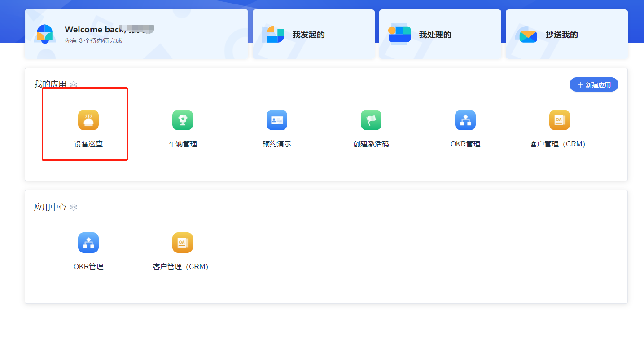Open 客户管理（CRM）icon in 应用中心
644x341 pixels.
183,243
